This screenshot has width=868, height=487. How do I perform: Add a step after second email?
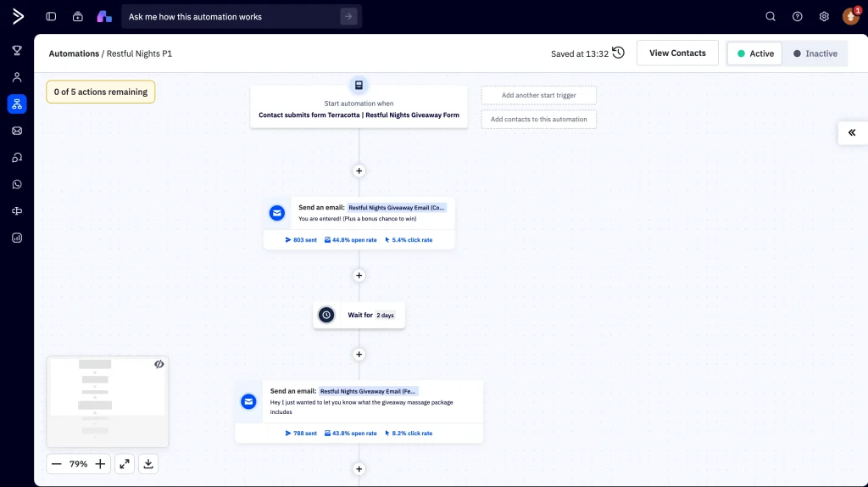(359, 468)
